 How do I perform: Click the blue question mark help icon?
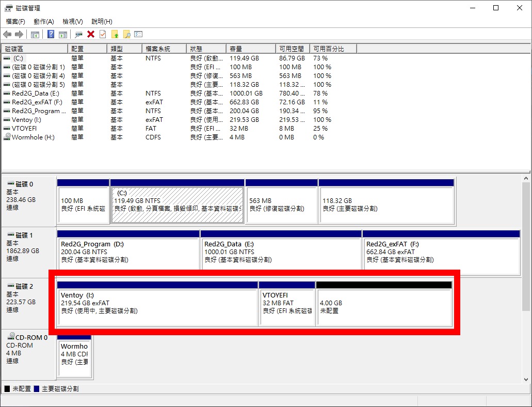[x=51, y=35]
